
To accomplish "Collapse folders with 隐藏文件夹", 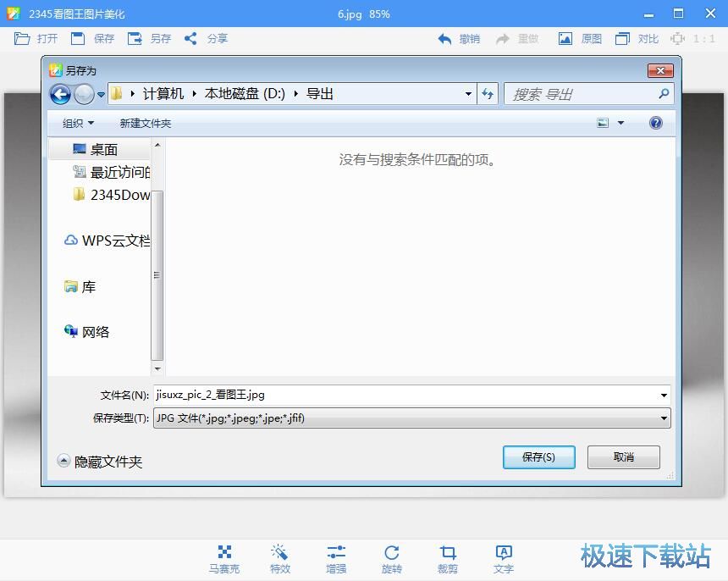I will pos(99,462).
